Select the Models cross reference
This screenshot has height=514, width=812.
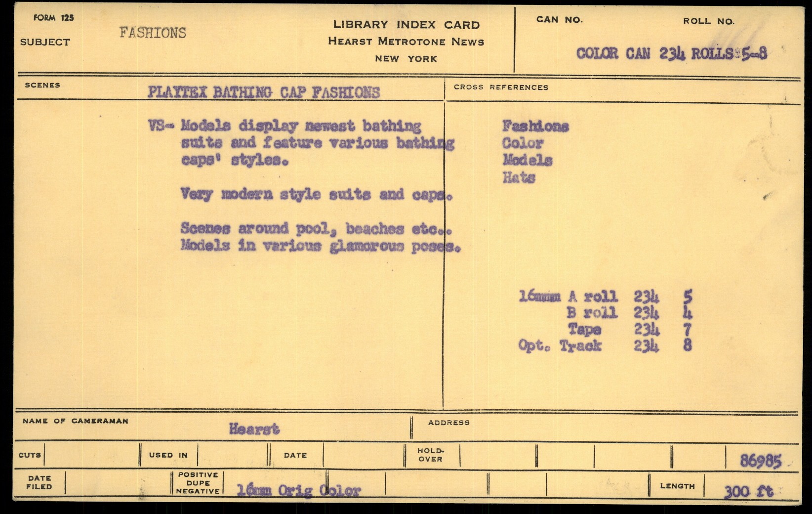[x=528, y=160]
